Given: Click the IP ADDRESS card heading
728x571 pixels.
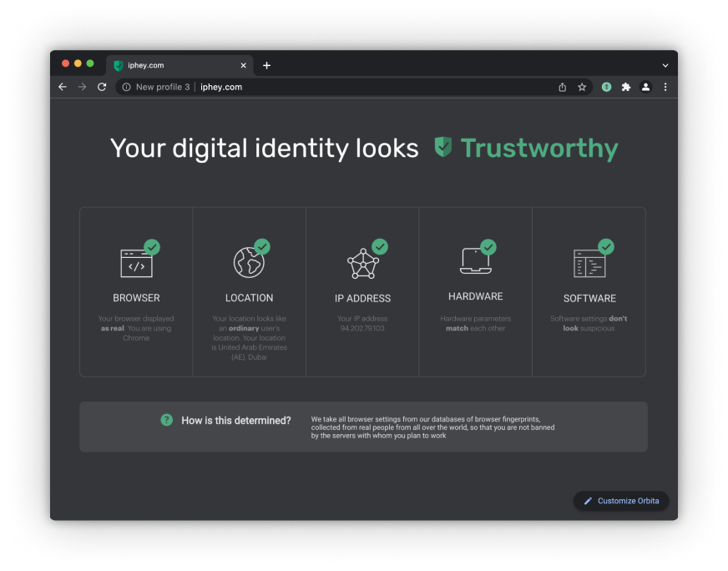Looking at the screenshot, I should point(362,299).
